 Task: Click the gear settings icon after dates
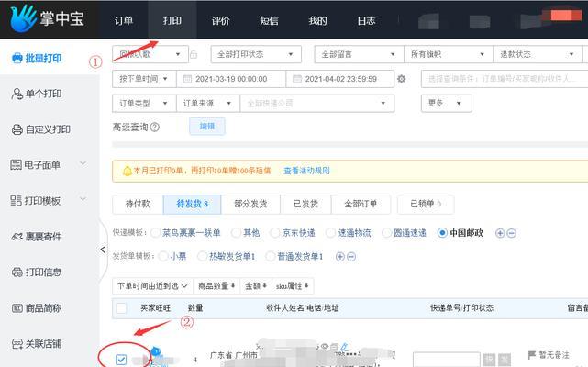[401, 79]
